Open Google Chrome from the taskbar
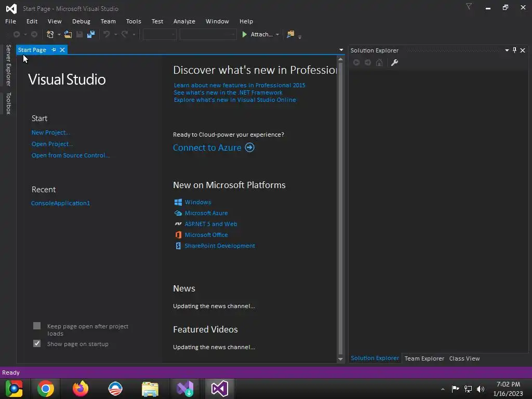The width and height of the screenshot is (532, 399). point(46,389)
